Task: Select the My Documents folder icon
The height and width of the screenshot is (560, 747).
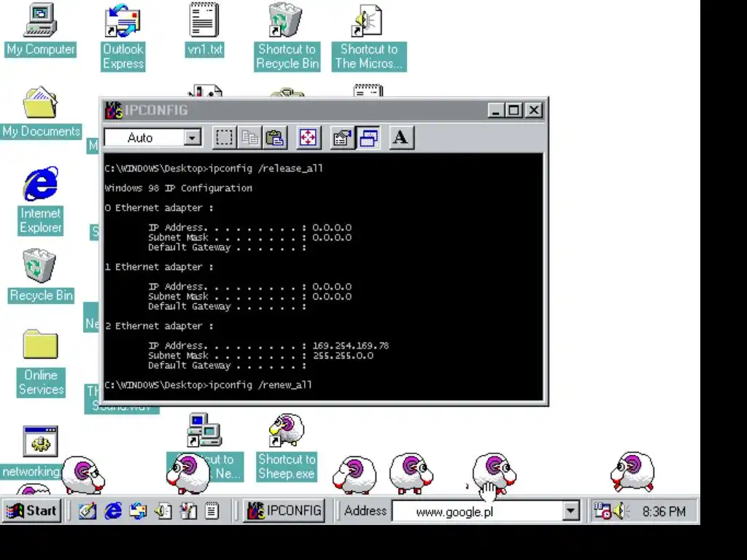Action: pos(41,112)
